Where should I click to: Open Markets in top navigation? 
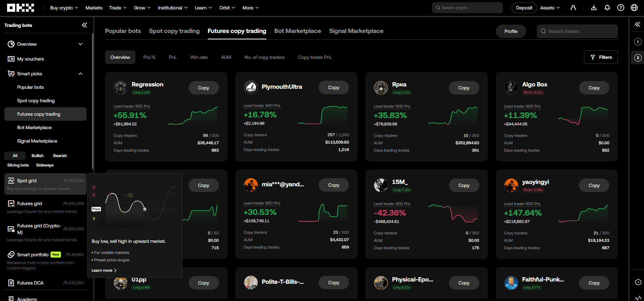click(94, 8)
